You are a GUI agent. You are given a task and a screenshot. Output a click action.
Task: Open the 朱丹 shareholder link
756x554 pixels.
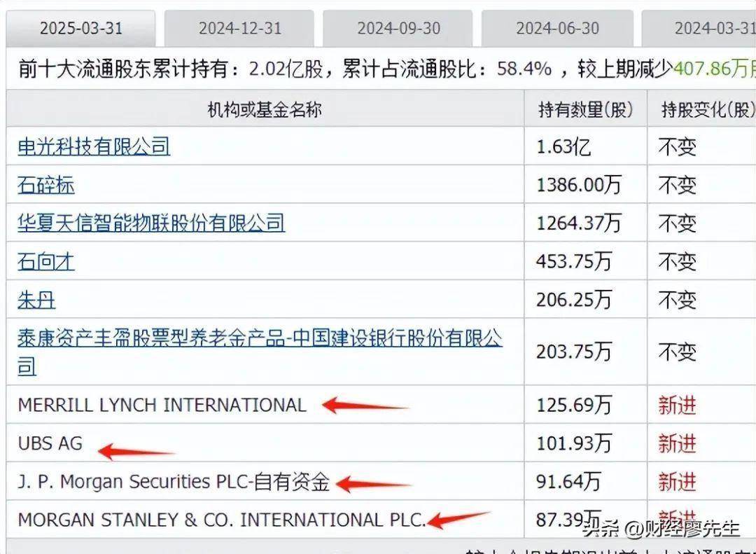[36, 300]
